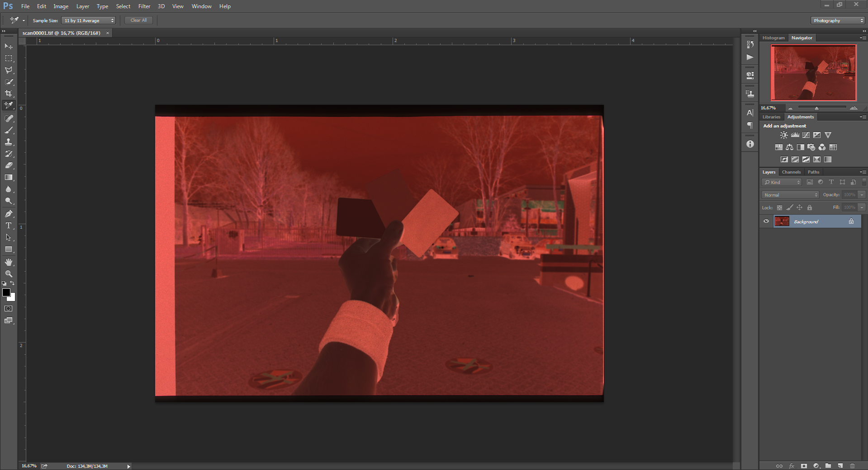Pick the Zoom tool in the toolbar
The height and width of the screenshot is (470, 868).
tap(9, 273)
